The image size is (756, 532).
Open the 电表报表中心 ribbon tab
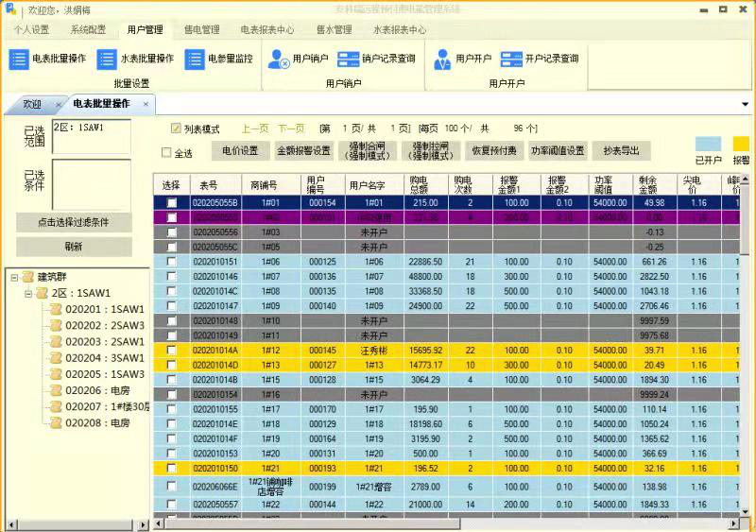coord(267,30)
